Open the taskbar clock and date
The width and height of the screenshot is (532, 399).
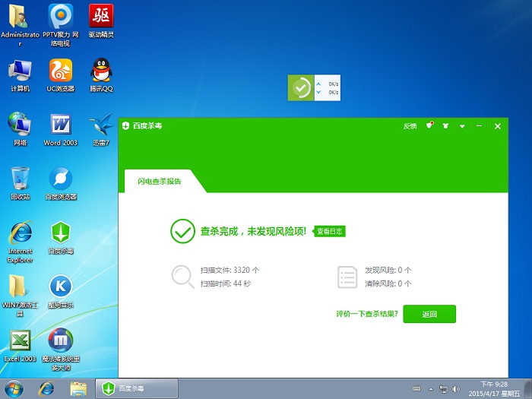(494, 389)
